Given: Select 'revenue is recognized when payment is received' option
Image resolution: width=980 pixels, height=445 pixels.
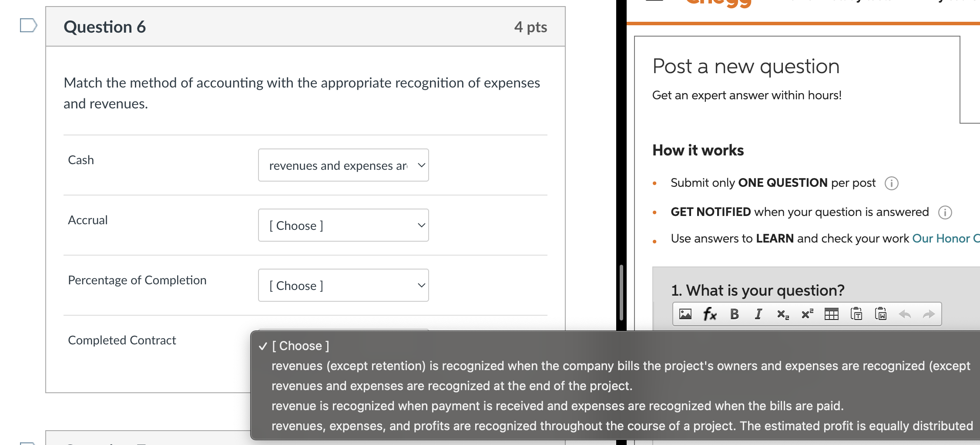Looking at the screenshot, I should (x=557, y=406).
